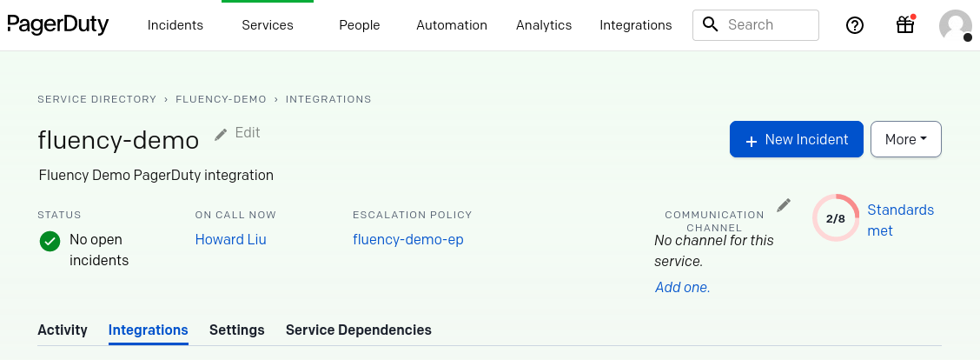Open the user avatar profile menu
The width and height of the screenshot is (980, 360).
click(955, 25)
